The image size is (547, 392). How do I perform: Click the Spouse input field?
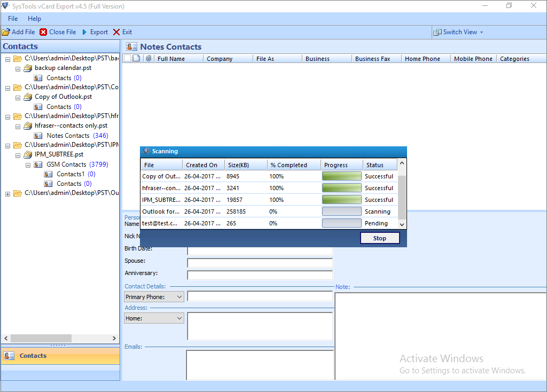[x=260, y=263]
